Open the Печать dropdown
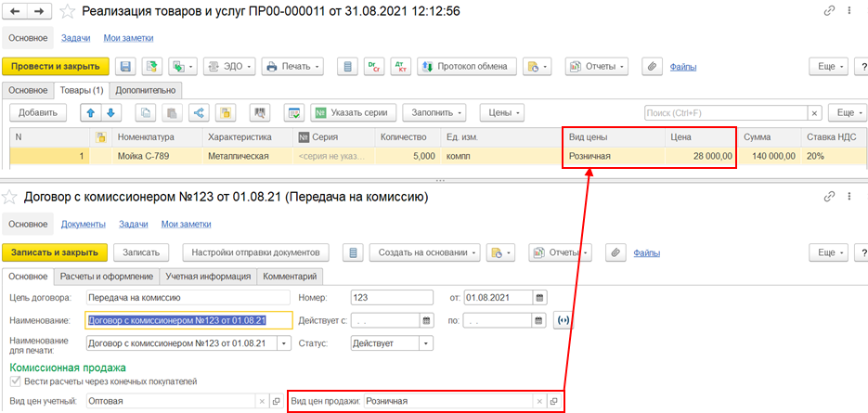 292,67
